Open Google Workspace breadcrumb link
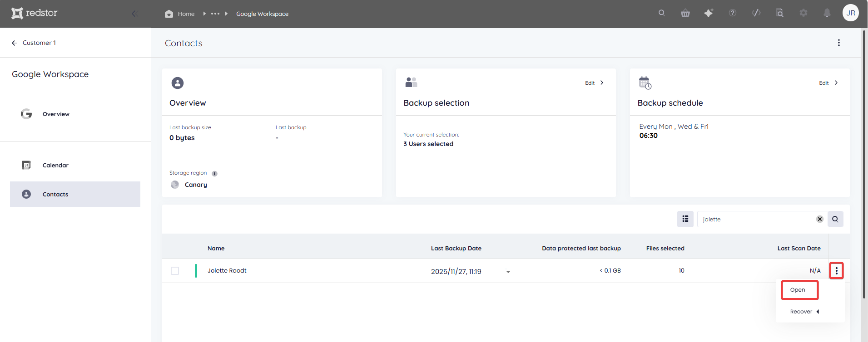868x342 pixels. point(262,14)
